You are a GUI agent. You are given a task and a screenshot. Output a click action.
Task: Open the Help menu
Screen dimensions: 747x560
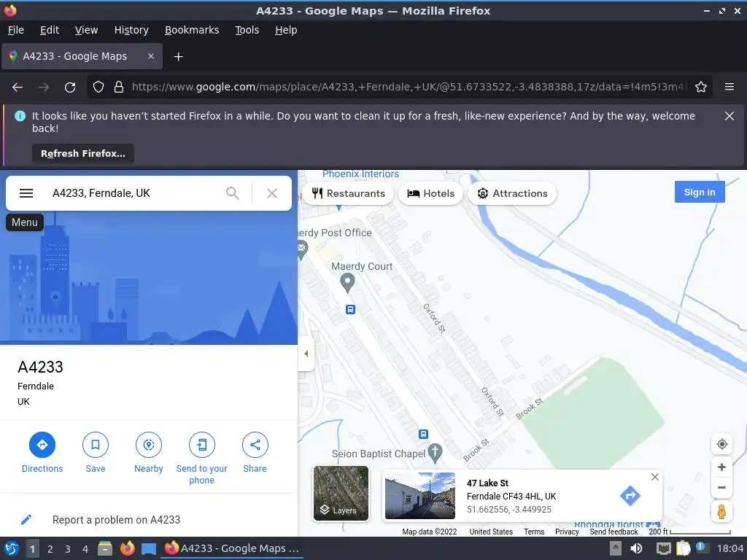tap(286, 30)
